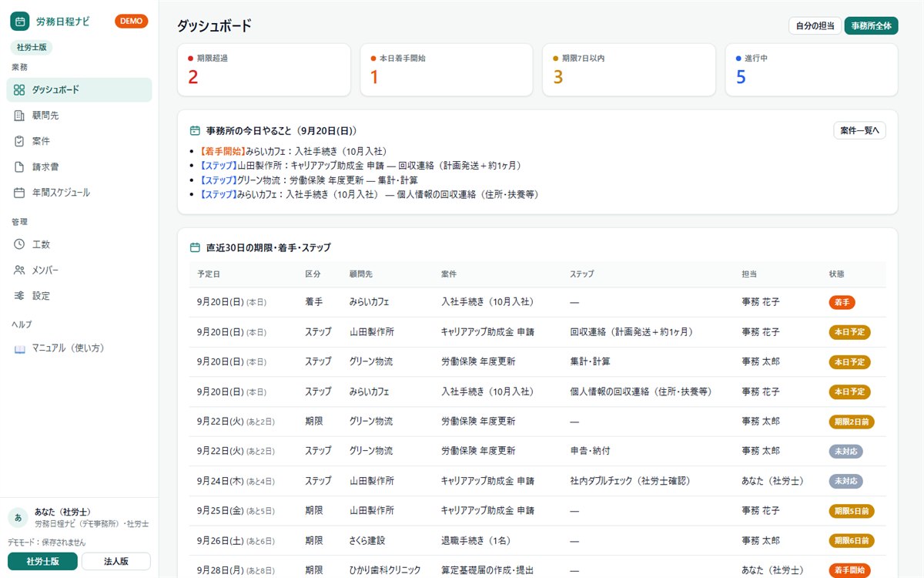Click 期限6日前 status badge
The height and width of the screenshot is (578, 924).
point(852,541)
